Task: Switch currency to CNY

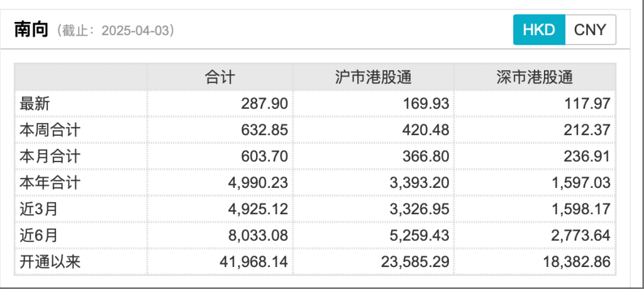Action: (590, 30)
